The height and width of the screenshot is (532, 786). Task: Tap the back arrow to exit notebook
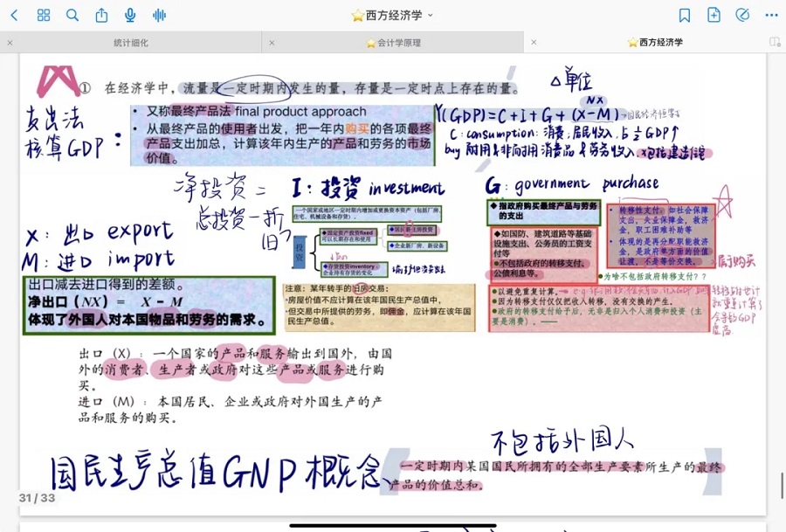click(x=14, y=15)
